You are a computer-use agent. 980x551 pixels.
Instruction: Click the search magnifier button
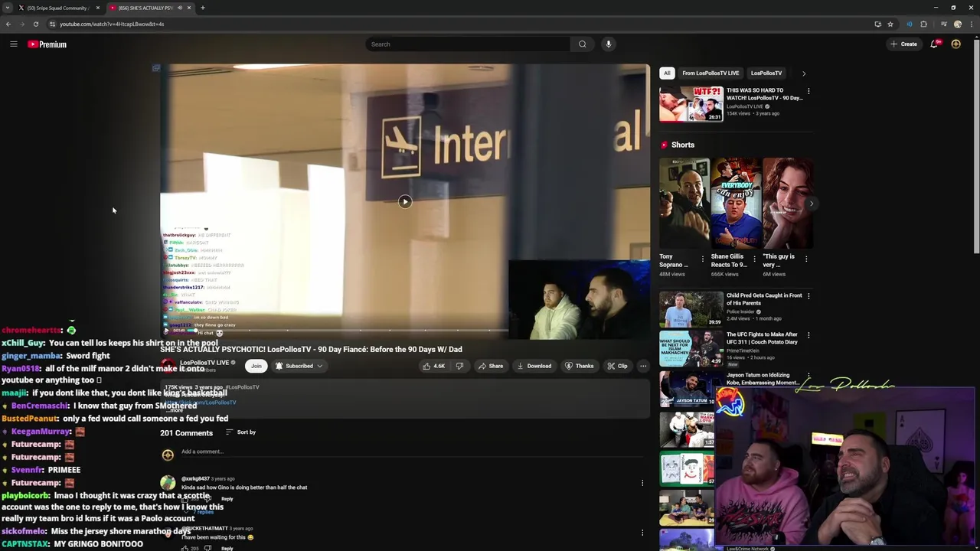pos(582,44)
